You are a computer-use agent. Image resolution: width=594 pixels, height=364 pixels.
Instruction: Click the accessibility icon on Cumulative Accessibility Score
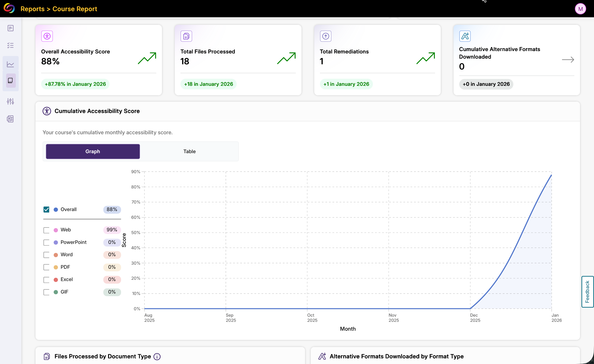47,111
